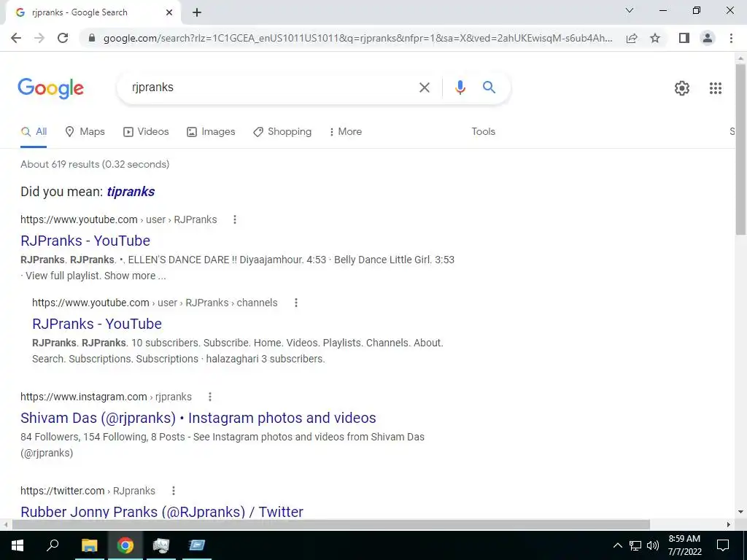Open File Explorer from the taskbar
The image size is (747, 560).
click(x=89, y=545)
